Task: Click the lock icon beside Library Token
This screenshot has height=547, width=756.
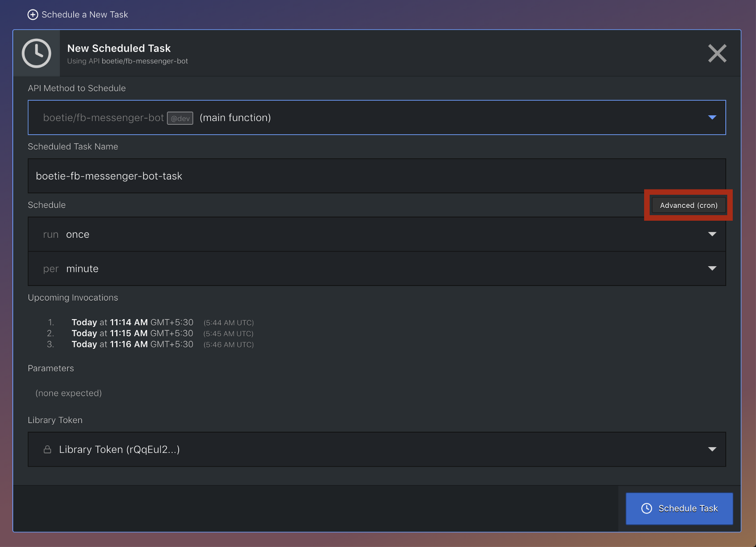Action: [47, 450]
